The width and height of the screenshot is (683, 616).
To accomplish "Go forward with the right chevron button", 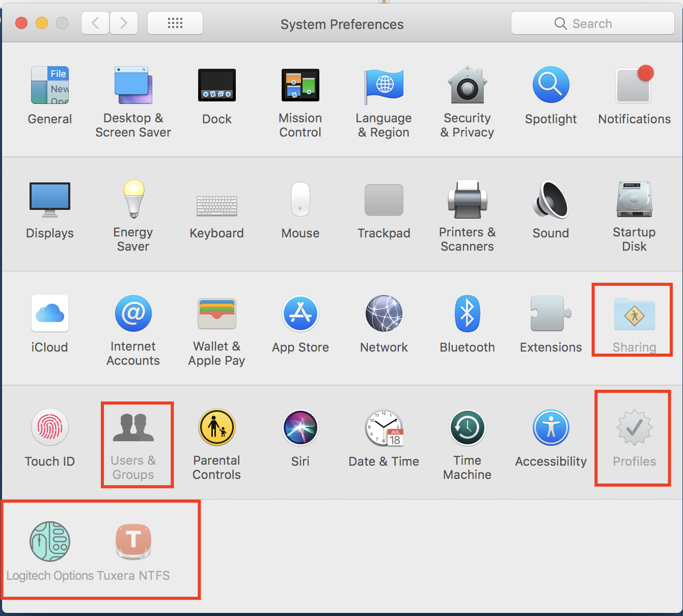I will coord(124,23).
